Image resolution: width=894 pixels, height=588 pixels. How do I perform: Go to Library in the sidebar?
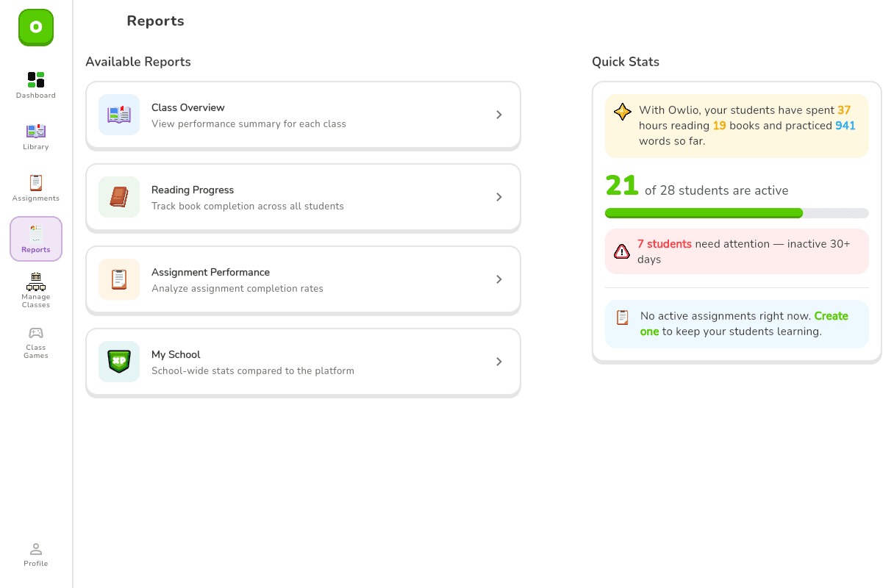point(36,132)
